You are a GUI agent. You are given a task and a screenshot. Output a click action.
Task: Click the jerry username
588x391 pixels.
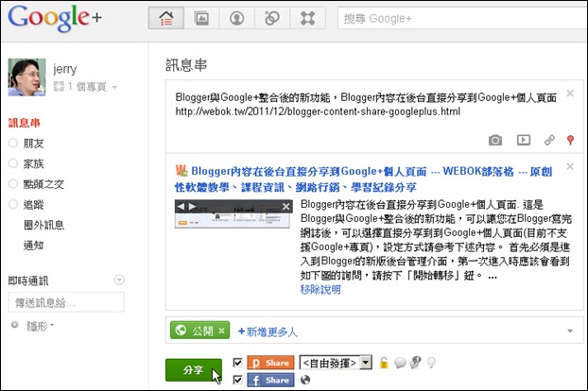65,69
